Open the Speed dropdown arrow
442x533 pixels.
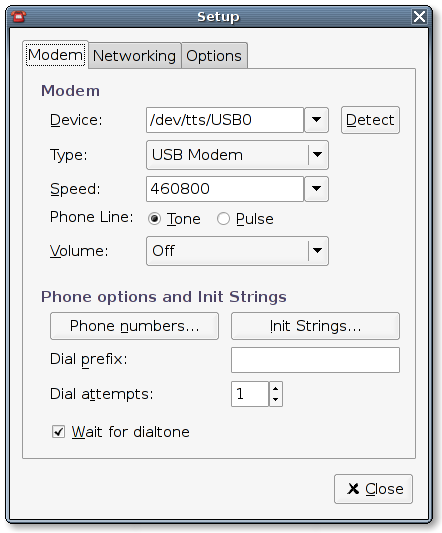[317, 189]
